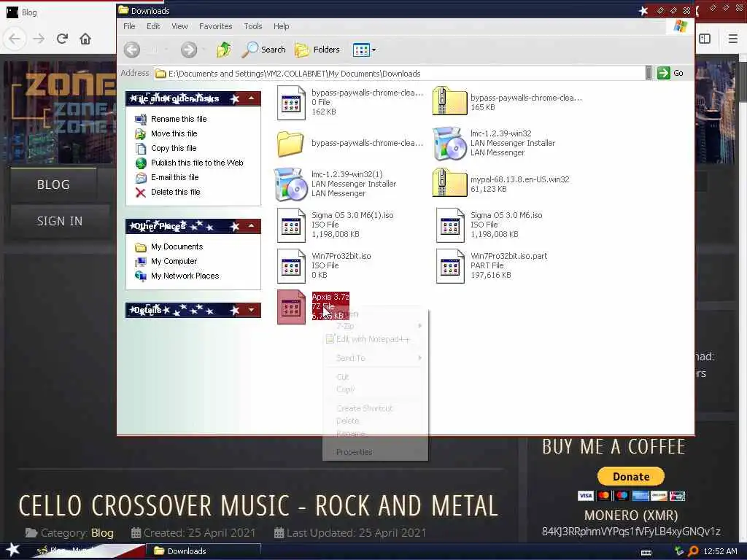Image resolution: width=747 pixels, height=560 pixels.
Task: Open the View menu
Action: pos(179,26)
